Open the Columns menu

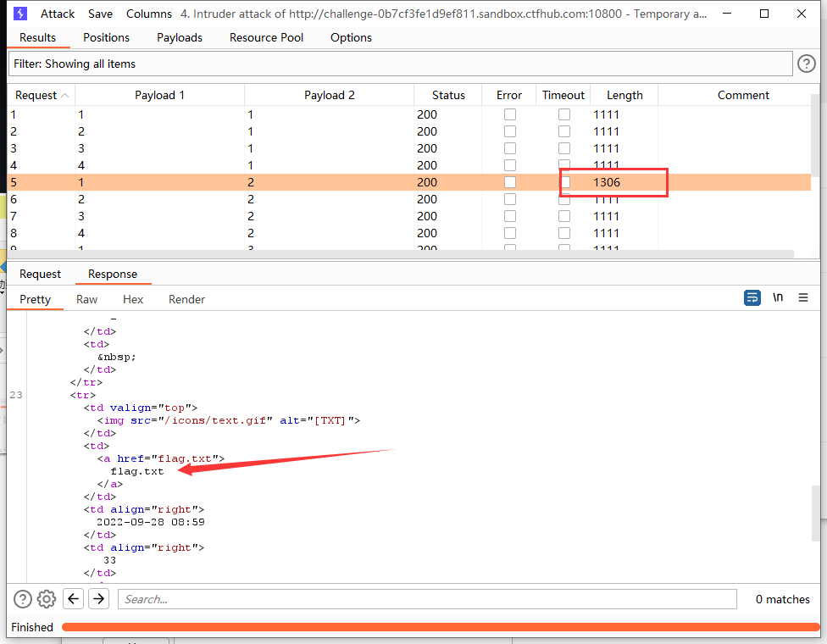point(149,14)
